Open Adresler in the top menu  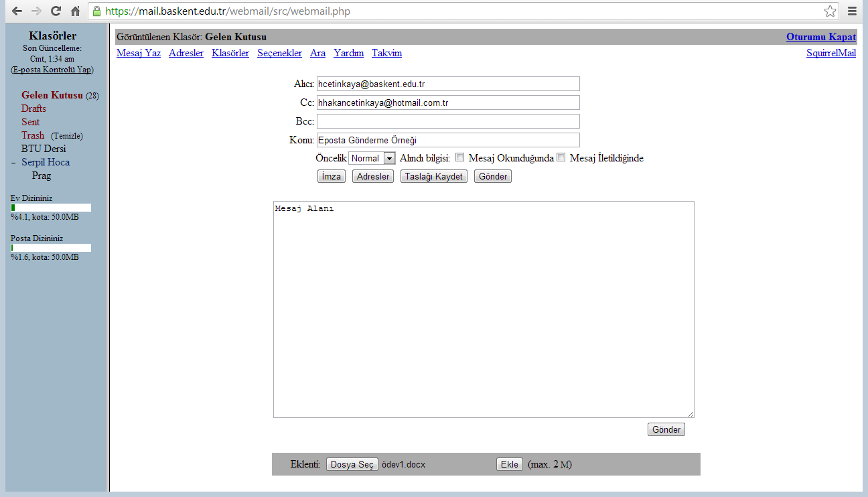[186, 53]
